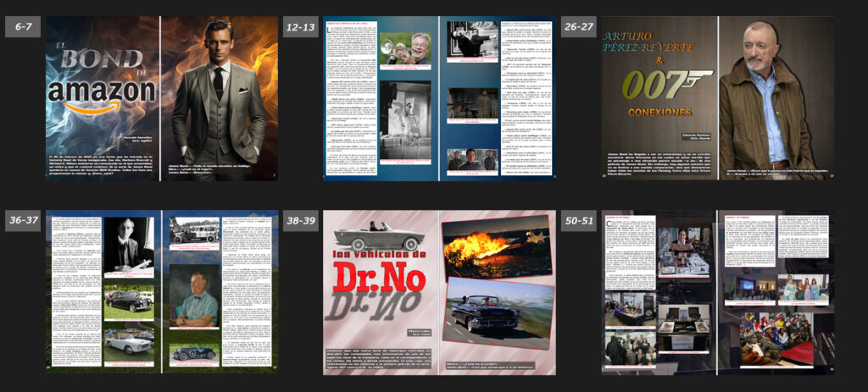
Task: Click the "CONEXIONES" heading
Action: [660, 113]
